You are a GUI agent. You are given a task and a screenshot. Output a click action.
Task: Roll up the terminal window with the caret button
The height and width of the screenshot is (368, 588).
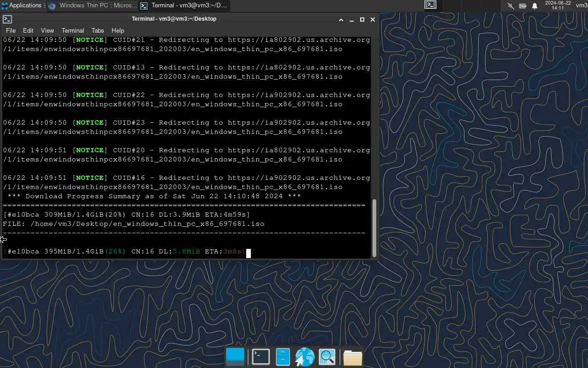[x=341, y=20]
